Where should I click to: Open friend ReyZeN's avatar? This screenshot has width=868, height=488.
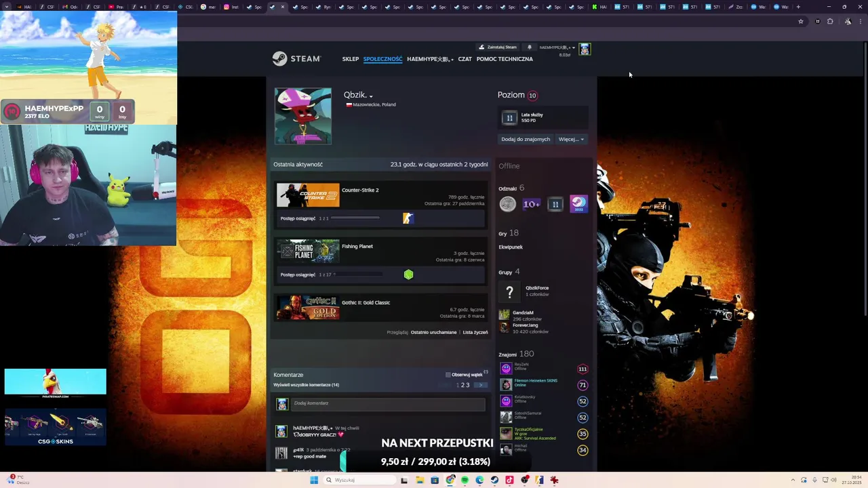506,369
